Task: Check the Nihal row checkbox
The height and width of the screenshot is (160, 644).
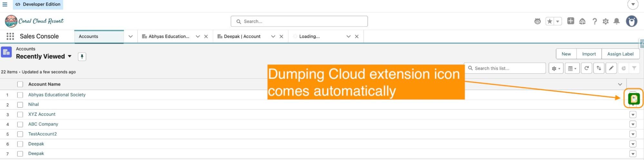Action: [x=20, y=105]
